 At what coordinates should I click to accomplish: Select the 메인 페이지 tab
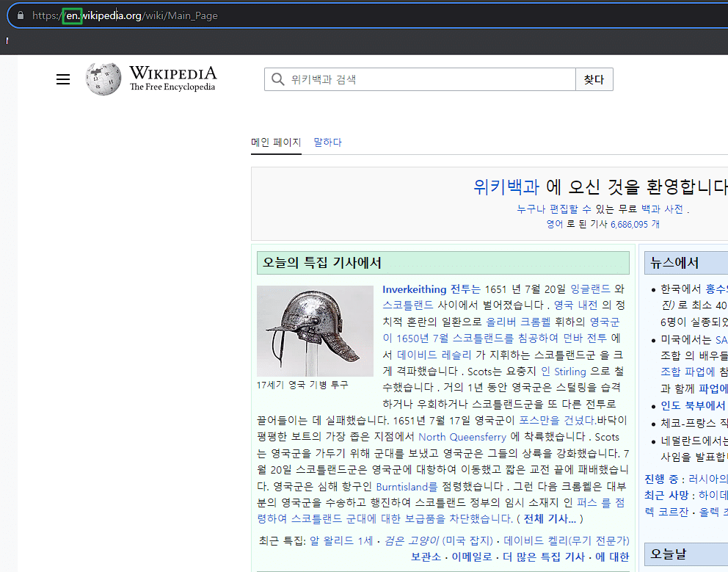click(276, 142)
